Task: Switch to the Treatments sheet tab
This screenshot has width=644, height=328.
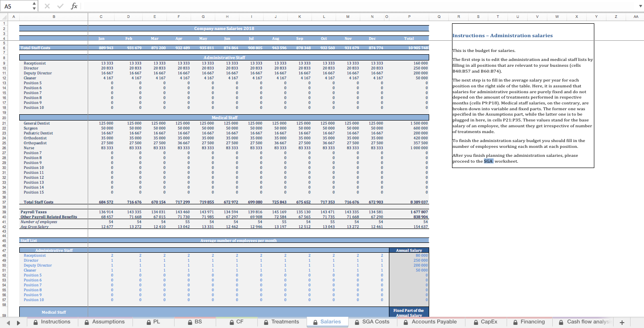Action: click(x=281, y=322)
